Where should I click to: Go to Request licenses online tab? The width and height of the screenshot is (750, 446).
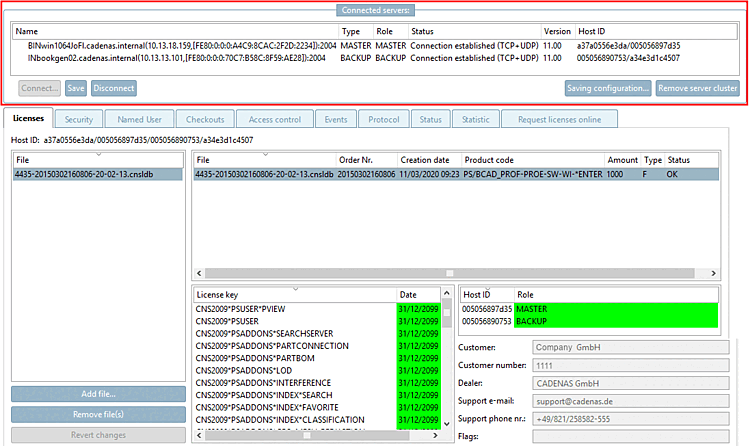point(559,119)
